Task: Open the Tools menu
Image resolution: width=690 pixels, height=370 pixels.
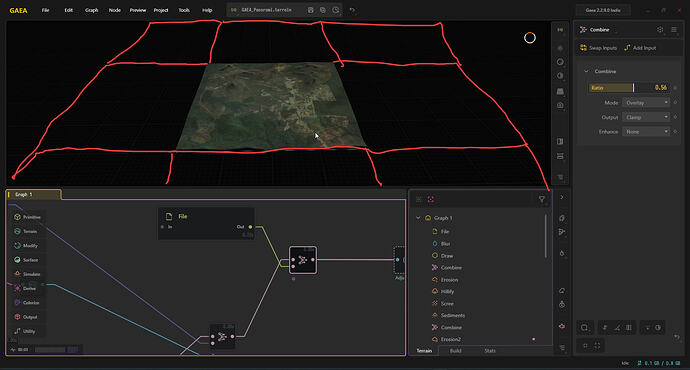Action: [x=184, y=10]
